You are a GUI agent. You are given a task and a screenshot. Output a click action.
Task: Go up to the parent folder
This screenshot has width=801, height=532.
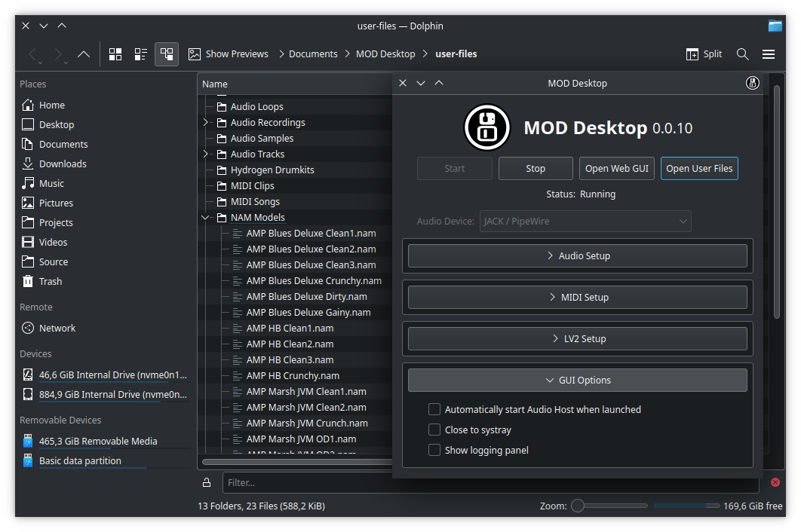point(83,54)
